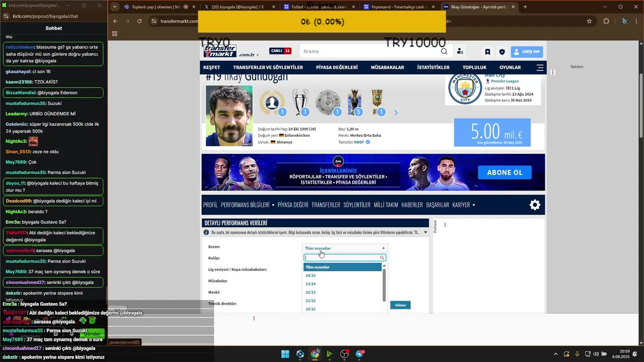Choose the highlighted Tüm sezonlar option
Image resolution: width=644 pixels, height=362 pixels.
(x=343, y=267)
